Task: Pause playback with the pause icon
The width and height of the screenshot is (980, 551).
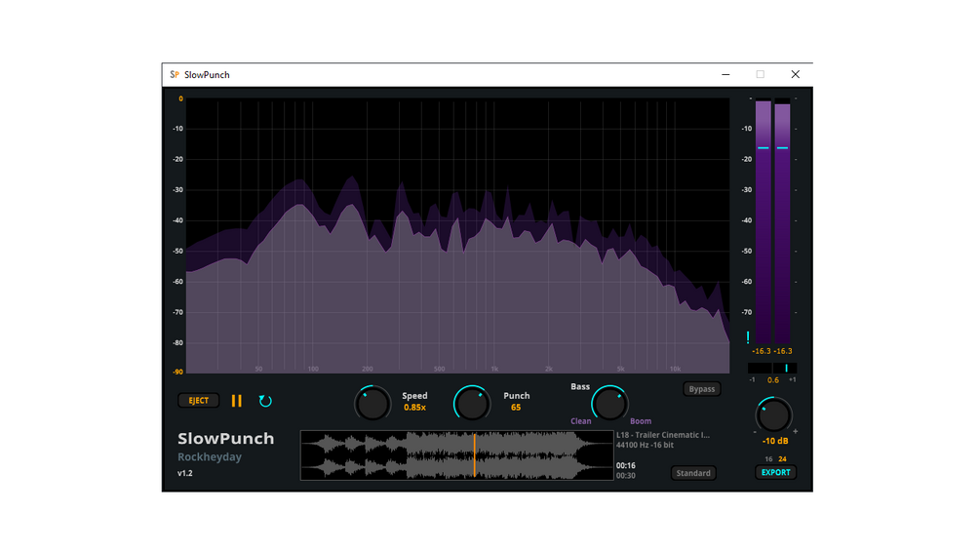Action: pyautogui.click(x=236, y=401)
